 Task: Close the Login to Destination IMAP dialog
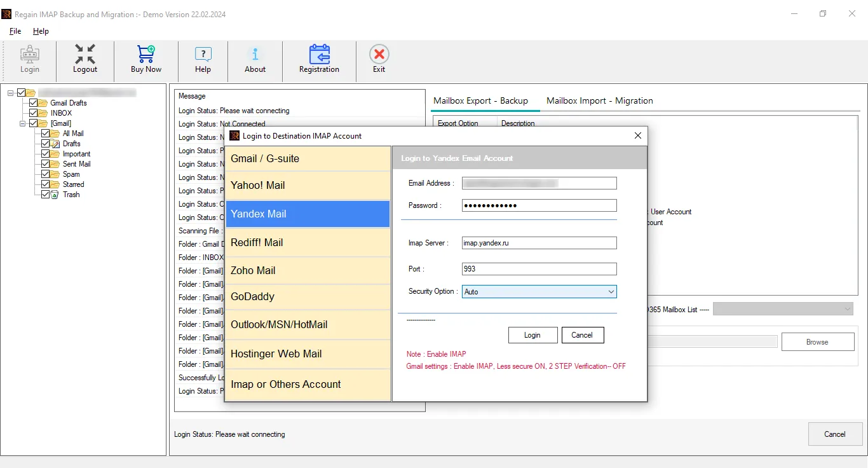click(x=638, y=135)
